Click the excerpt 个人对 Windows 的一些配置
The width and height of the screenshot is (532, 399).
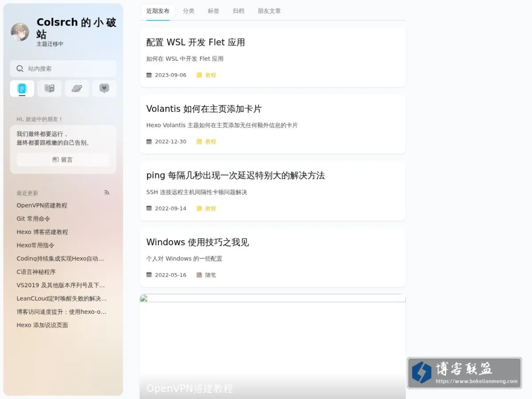click(184, 259)
